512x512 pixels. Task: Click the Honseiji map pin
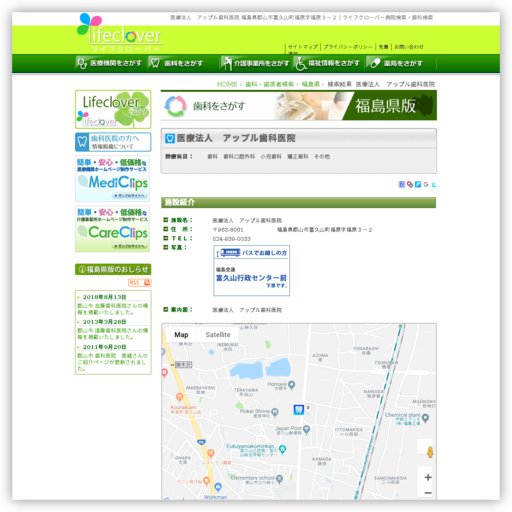292,385
